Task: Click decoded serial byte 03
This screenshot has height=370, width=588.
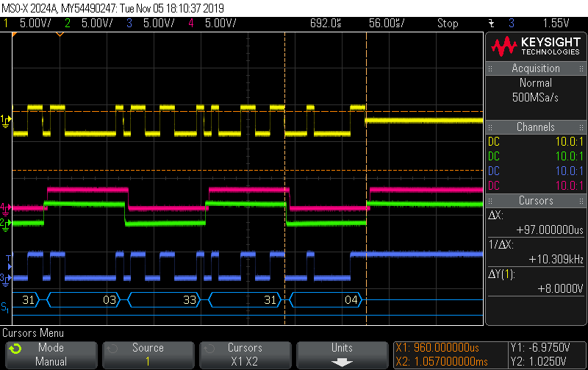Action: 110,300
